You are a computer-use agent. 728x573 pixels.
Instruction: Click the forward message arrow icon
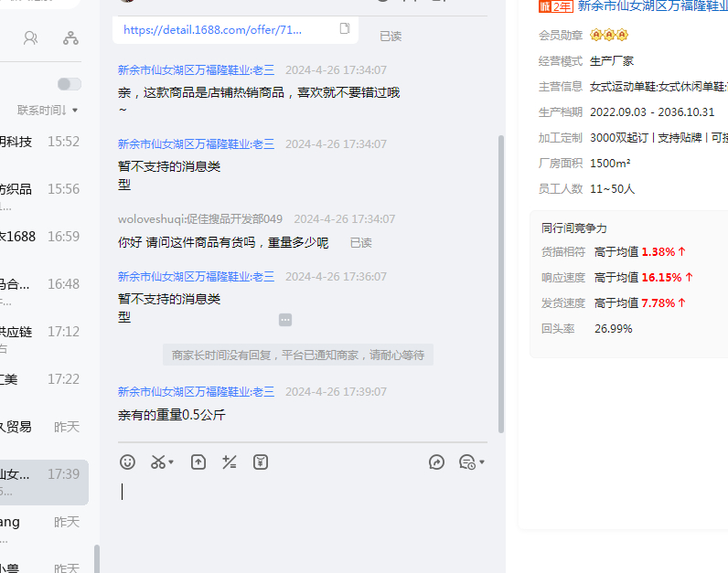(436, 462)
